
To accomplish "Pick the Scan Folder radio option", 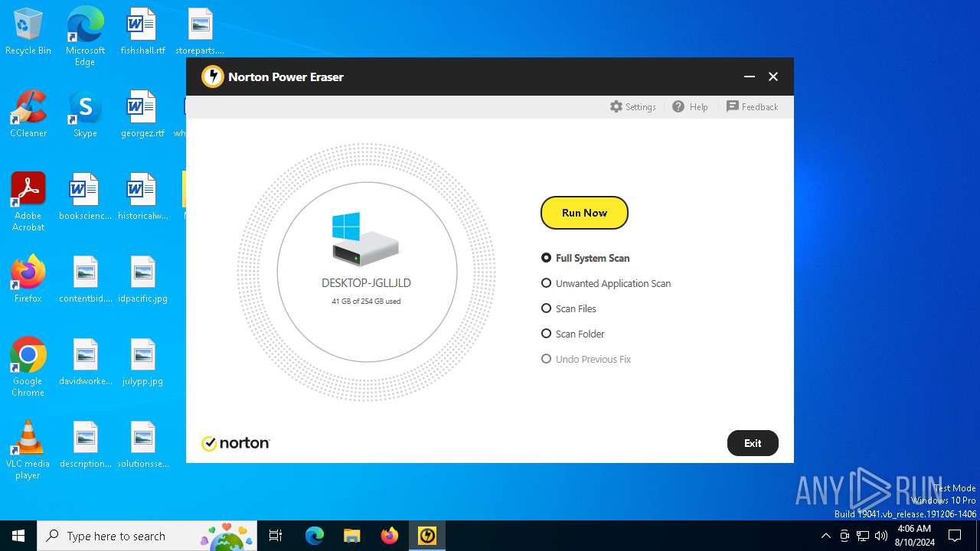I will [573, 334].
